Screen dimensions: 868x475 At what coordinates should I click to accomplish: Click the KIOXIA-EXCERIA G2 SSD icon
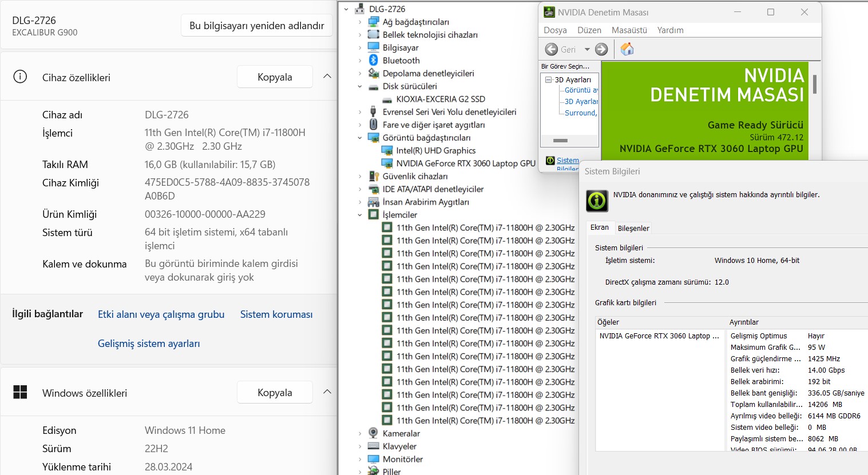[387, 99]
